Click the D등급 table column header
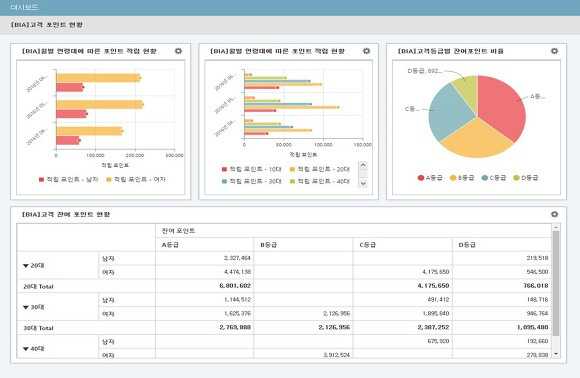Screen dimensions: 580x378 click(x=502, y=245)
